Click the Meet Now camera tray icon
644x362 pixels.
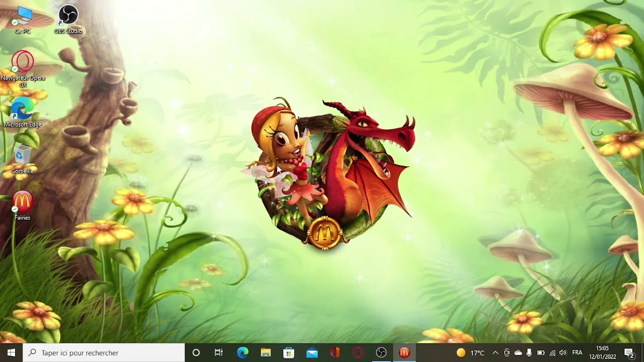point(507,353)
